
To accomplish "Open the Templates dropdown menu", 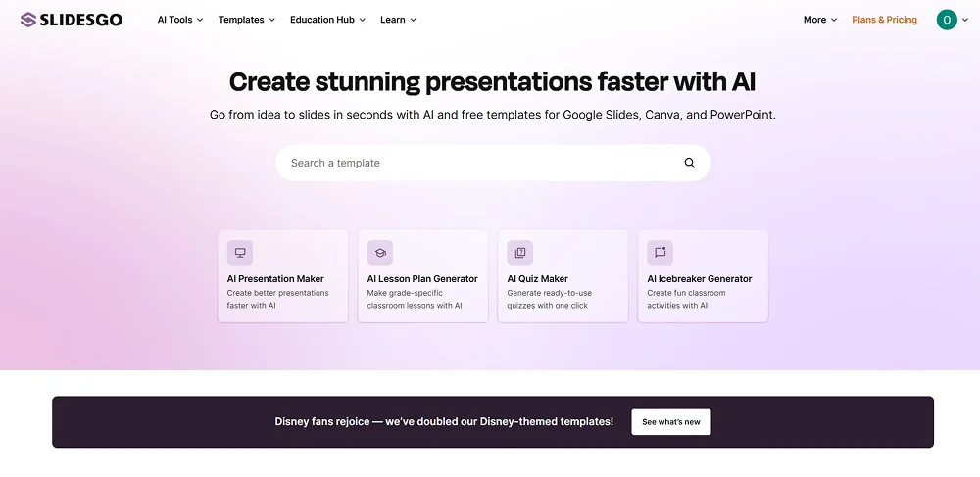I will 246,20.
